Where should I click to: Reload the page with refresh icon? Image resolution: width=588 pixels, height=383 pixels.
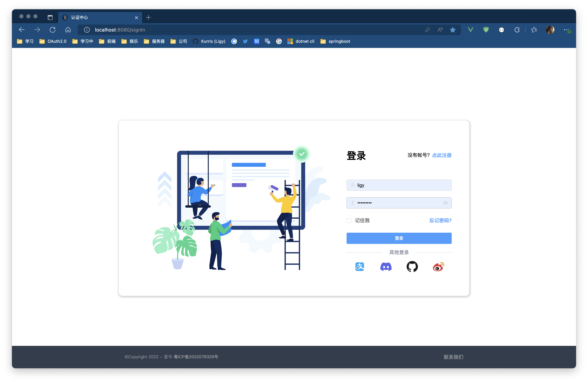(x=53, y=30)
